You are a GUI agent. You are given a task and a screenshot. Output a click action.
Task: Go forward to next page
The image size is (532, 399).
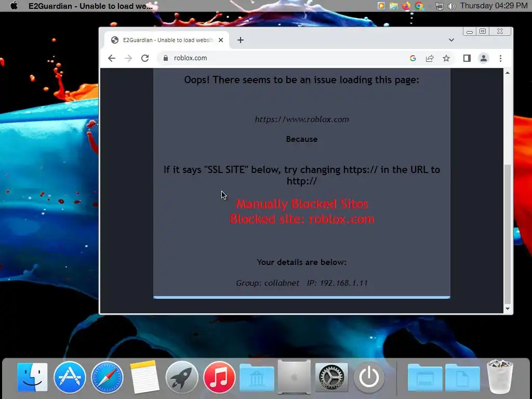coord(128,58)
